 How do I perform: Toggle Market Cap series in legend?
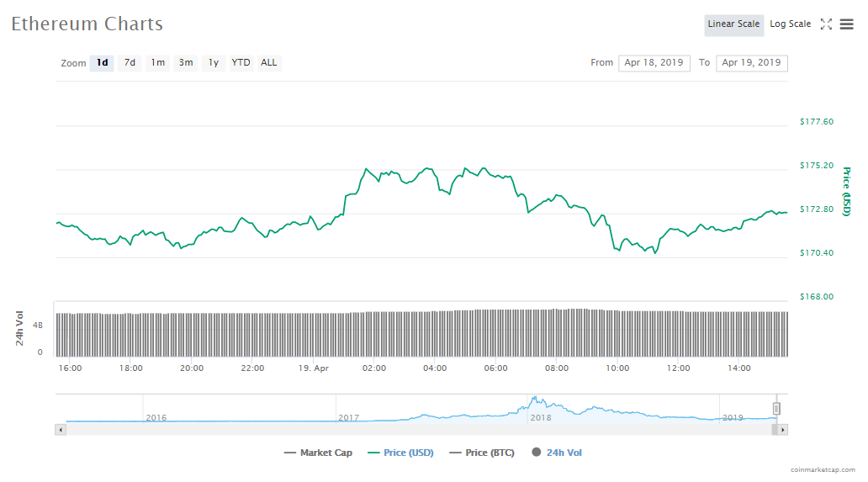click(319, 453)
